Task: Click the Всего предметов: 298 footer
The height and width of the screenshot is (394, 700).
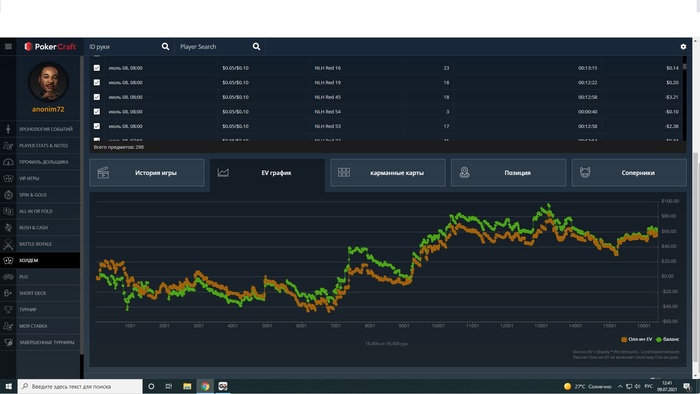Action: point(119,147)
